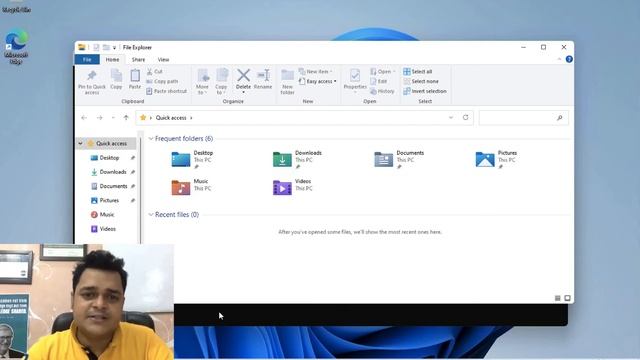Select the Pictures folder in Frequent folders
Screen dimensions: 640x360
(x=496, y=159)
